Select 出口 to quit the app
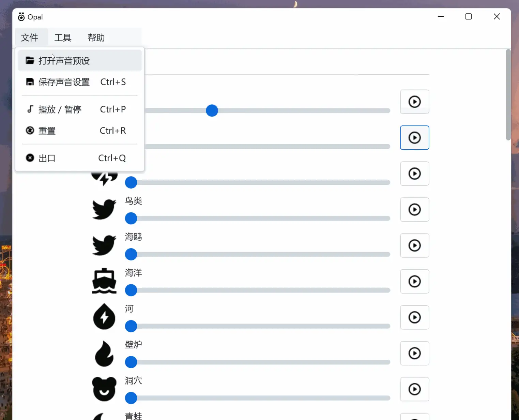The height and width of the screenshot is (420, 519). click(x=80, y=158)
